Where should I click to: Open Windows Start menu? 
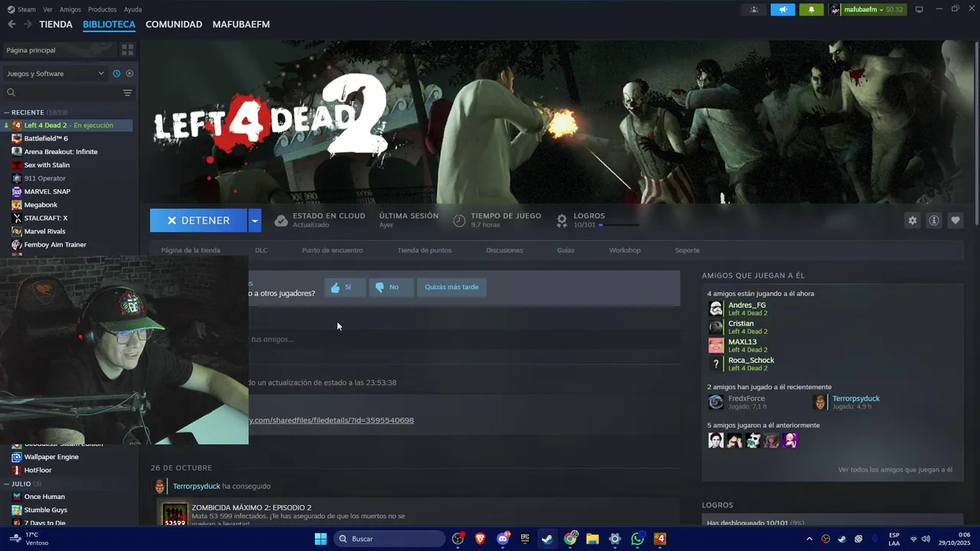(321, 539)
